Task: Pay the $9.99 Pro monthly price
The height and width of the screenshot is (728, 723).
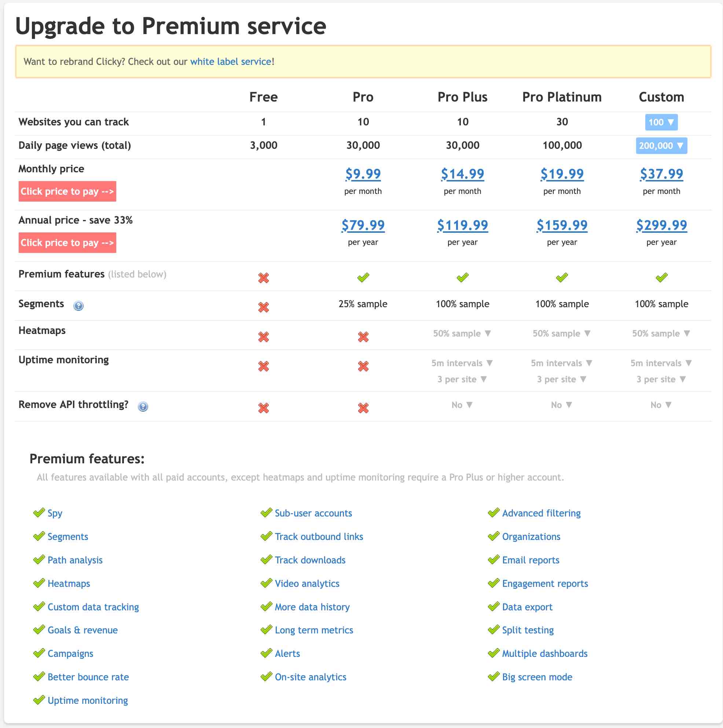Action: [x=363, y=174]
